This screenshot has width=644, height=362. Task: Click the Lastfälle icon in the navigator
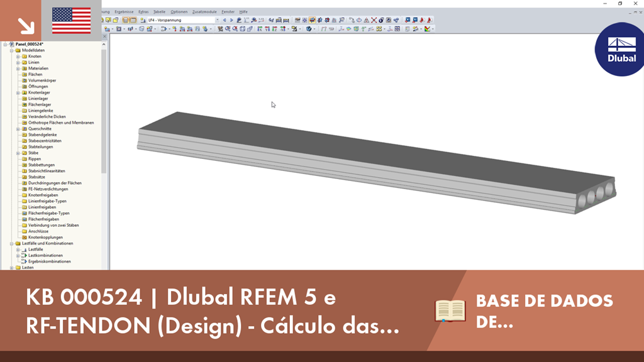coord(25,250)
